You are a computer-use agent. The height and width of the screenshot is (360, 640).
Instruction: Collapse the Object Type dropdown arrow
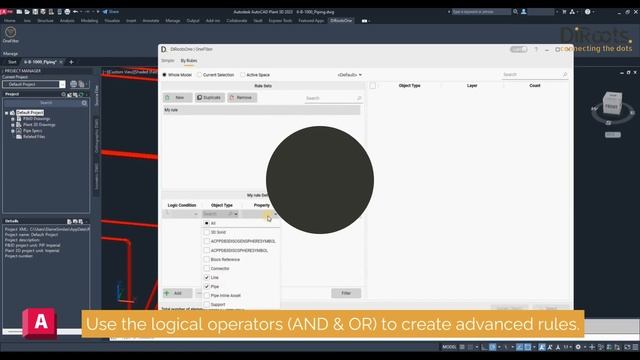tap(236, 214)
